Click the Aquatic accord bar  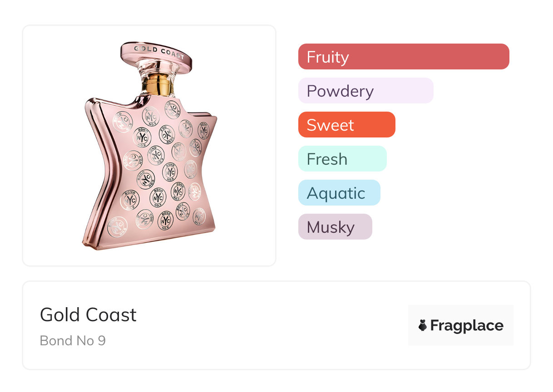[x=339, y=193]
